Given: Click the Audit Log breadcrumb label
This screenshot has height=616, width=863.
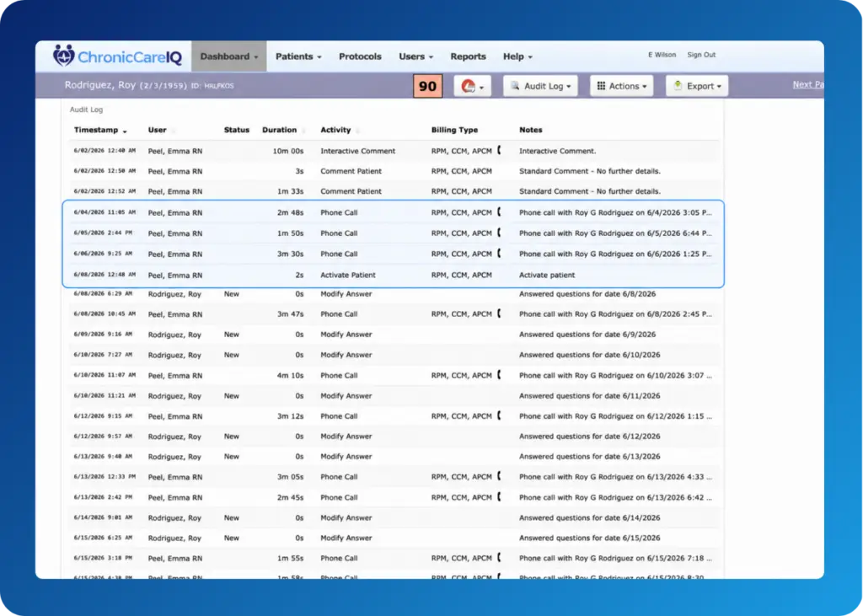Looking at the screenshot, I should pos(86,110).
